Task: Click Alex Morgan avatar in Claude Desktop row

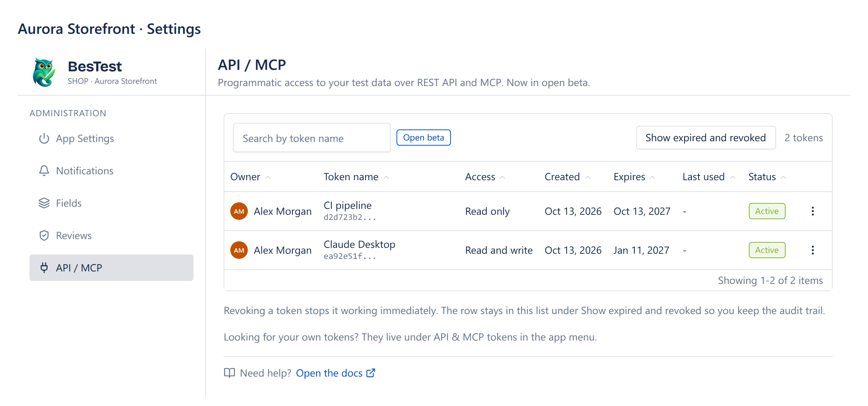Action: (x=239, y=250)
